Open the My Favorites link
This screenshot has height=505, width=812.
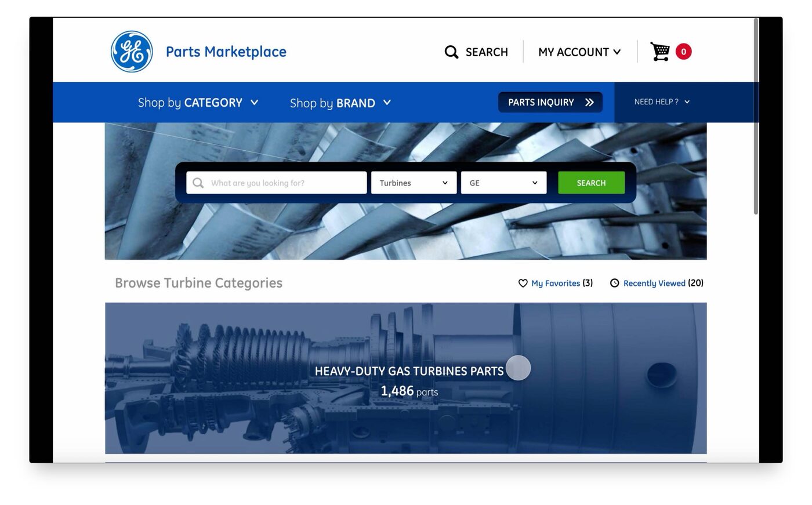coord(556,283)
